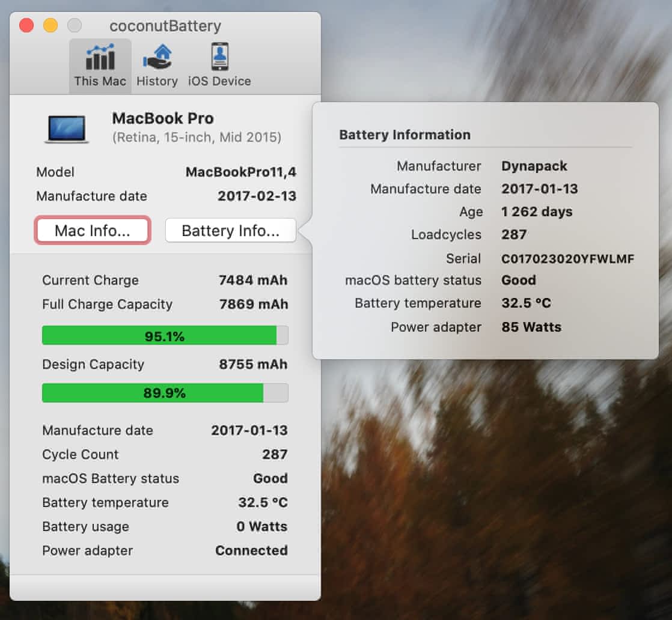Click the Serial label in popover

pos(463,258)
